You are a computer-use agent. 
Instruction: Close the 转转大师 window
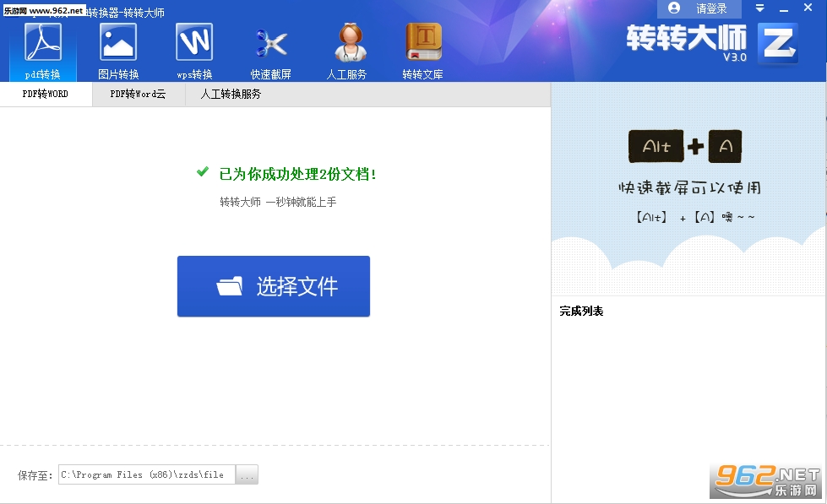pyautogui.click(x=808, y=8)
